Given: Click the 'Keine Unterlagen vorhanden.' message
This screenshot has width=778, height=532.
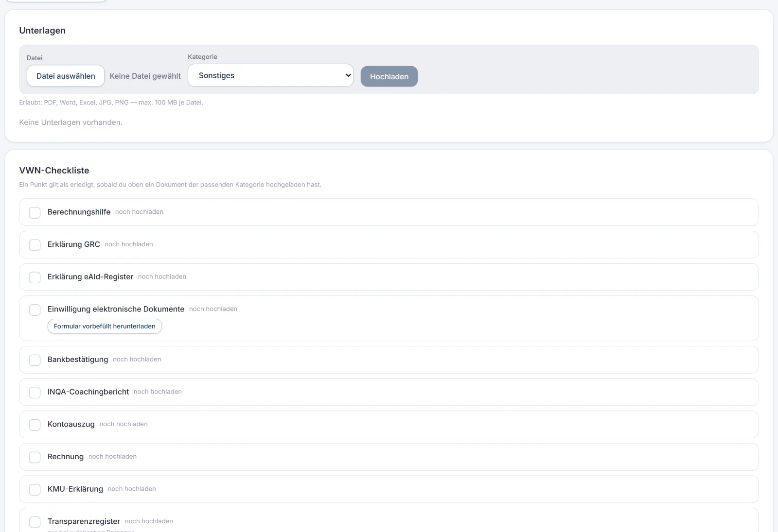Looking at the screenshot, I should click(71, 122).
